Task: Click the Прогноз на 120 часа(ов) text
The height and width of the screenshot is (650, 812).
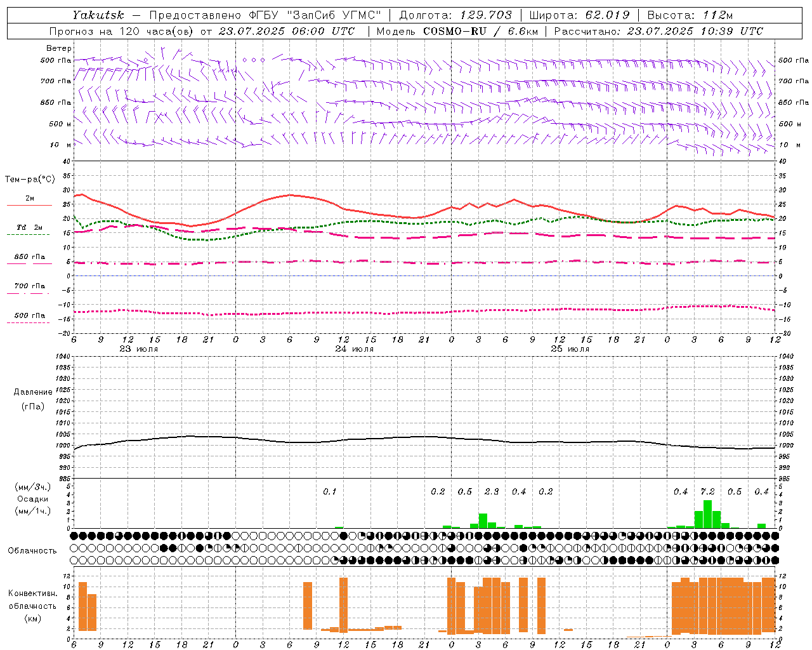Action: (122, 31)
